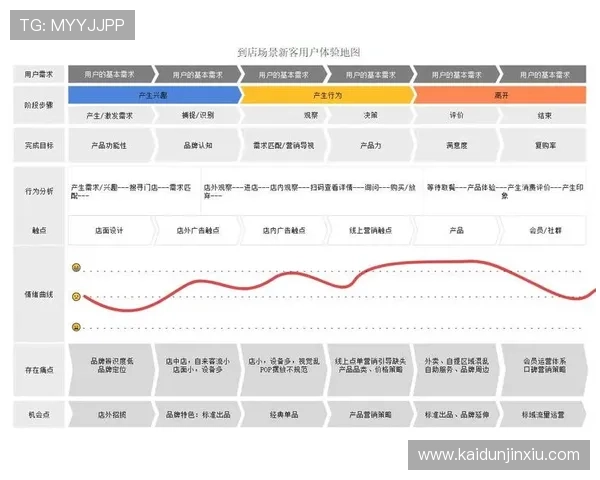Image resolution: width=600 pixels, height=480 pixels.
Task: Select the 机会点 row header
Action: [x=39, y=415]
